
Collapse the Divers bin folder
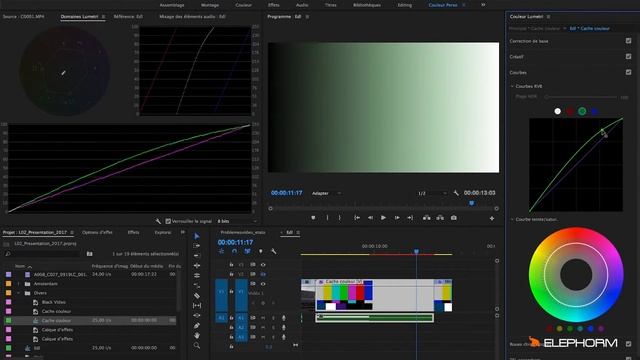[18, 293]
